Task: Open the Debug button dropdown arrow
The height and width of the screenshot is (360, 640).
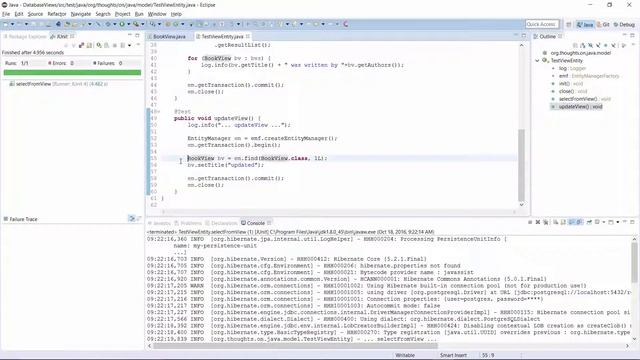Action: pos(115,24)
